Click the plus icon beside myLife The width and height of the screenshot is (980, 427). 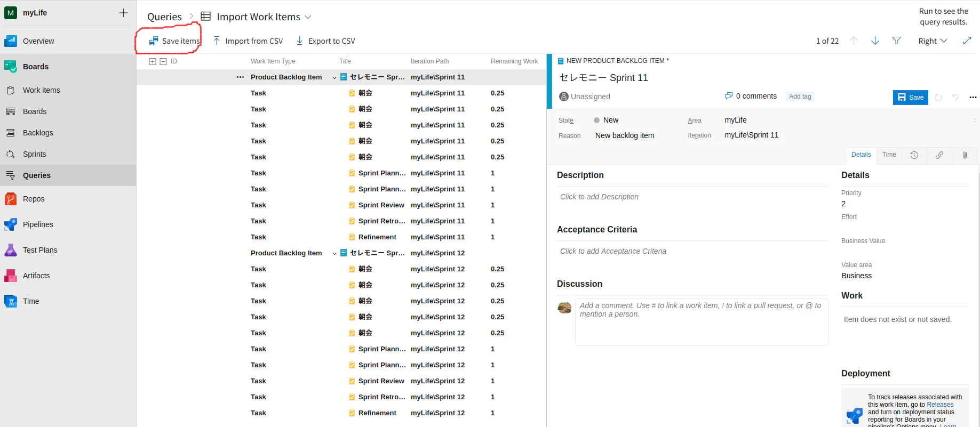(123, 13)
